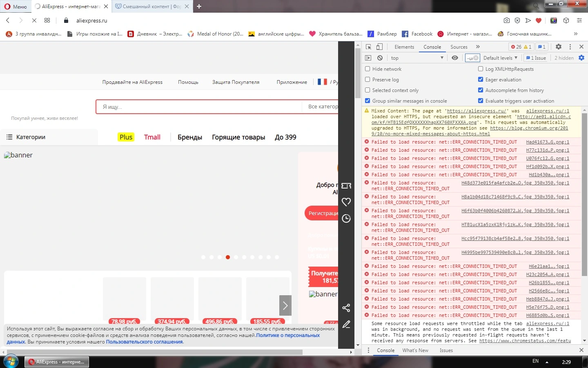Open the Issues drawer tab
Image resolution: width=588 pixels, height=368 pixels.
pyautogui.click(x=446, y=350)
